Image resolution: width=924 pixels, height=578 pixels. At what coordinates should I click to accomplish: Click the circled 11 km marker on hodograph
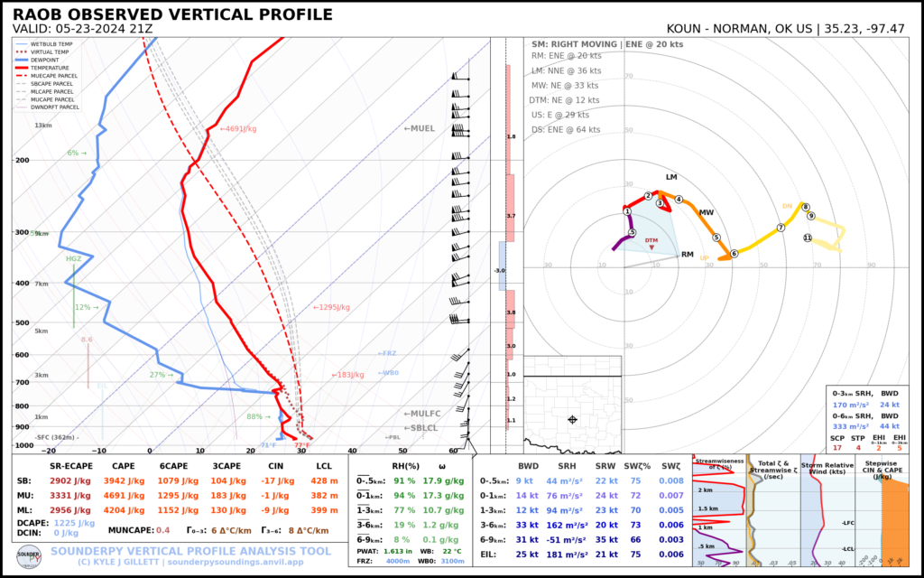(x=808, y=238)
